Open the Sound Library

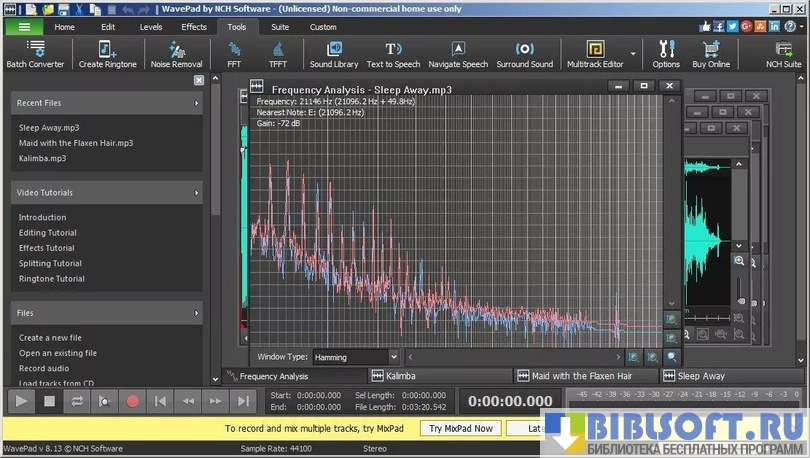(334, 54)
